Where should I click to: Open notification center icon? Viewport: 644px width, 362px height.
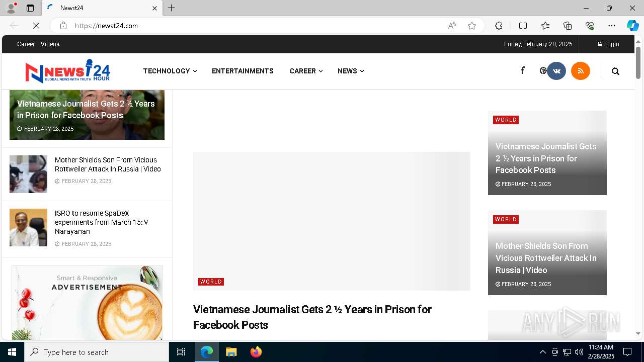627,352
